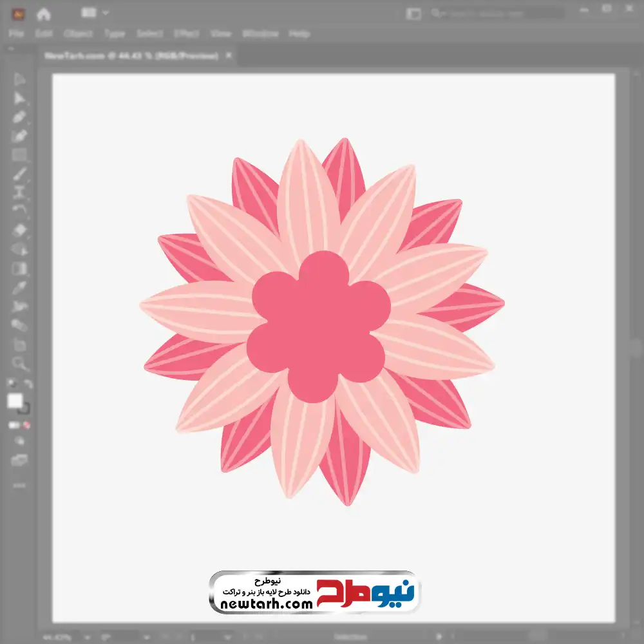
Task: Open the Object menu
Action: pos(79,33)
